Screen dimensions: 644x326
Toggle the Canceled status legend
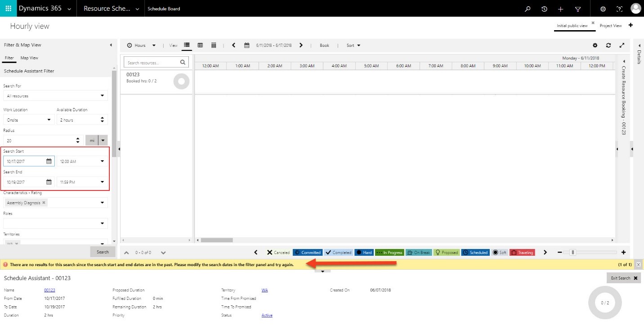pyautogui.click(x=278, y=253)
